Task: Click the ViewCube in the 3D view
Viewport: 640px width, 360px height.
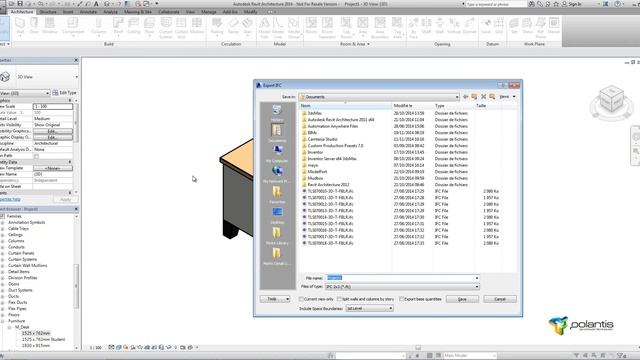Action: (611, 99)
